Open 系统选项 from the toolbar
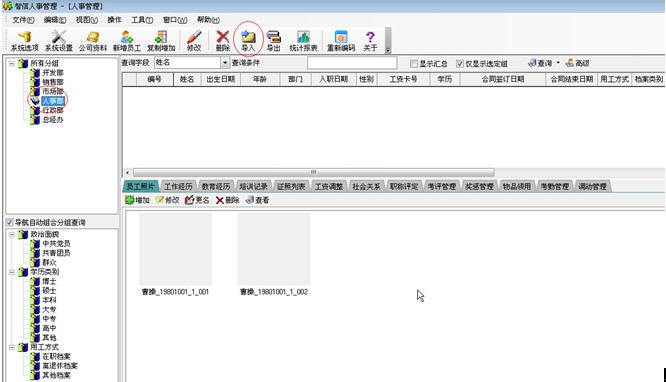 pos(24,41)
